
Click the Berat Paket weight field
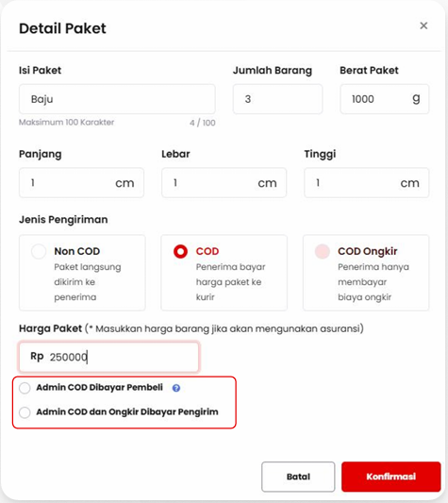coord(385,99)
